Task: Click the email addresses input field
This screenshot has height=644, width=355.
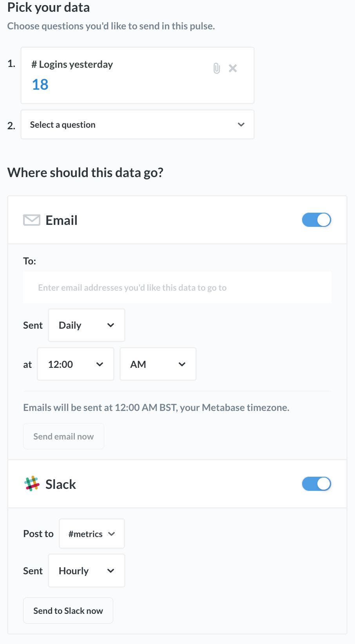Action: [177, 287]
